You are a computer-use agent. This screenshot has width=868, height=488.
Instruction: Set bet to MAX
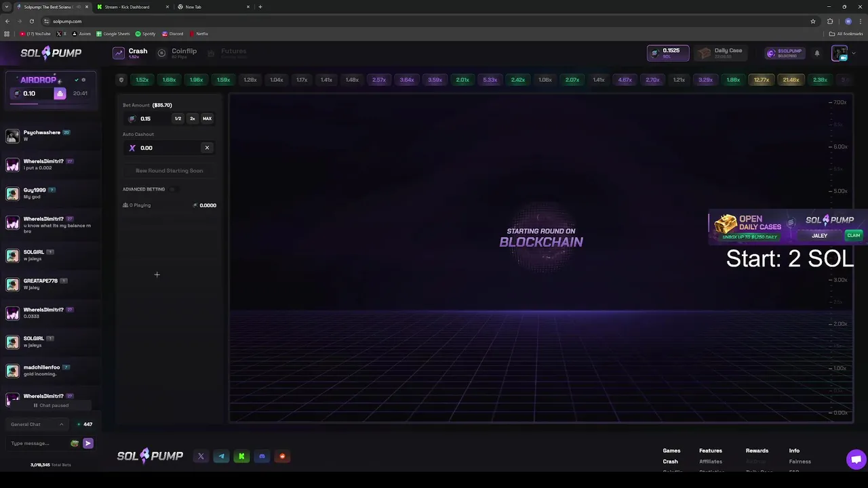point(207,119)
